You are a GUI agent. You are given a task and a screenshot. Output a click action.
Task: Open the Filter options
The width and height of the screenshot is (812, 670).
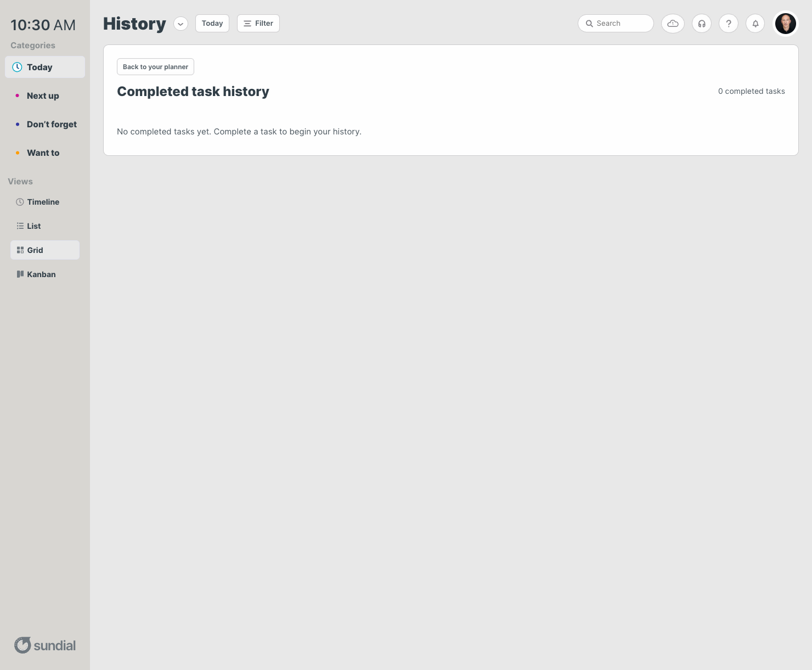[x=258, y=24]
